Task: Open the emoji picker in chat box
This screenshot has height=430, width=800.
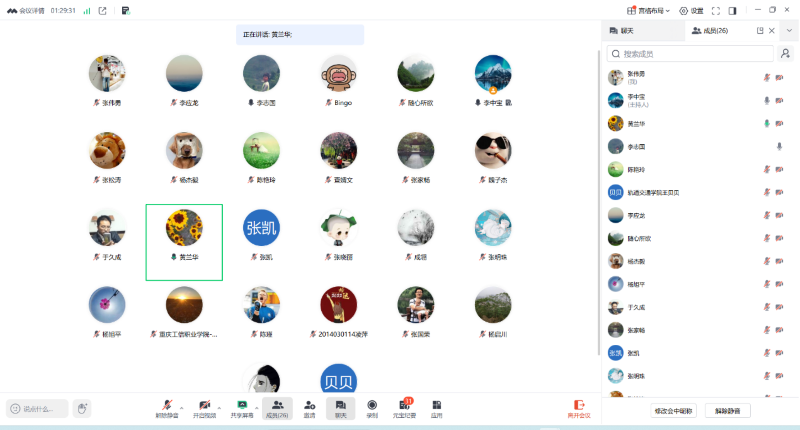Action: click(15, 408)
